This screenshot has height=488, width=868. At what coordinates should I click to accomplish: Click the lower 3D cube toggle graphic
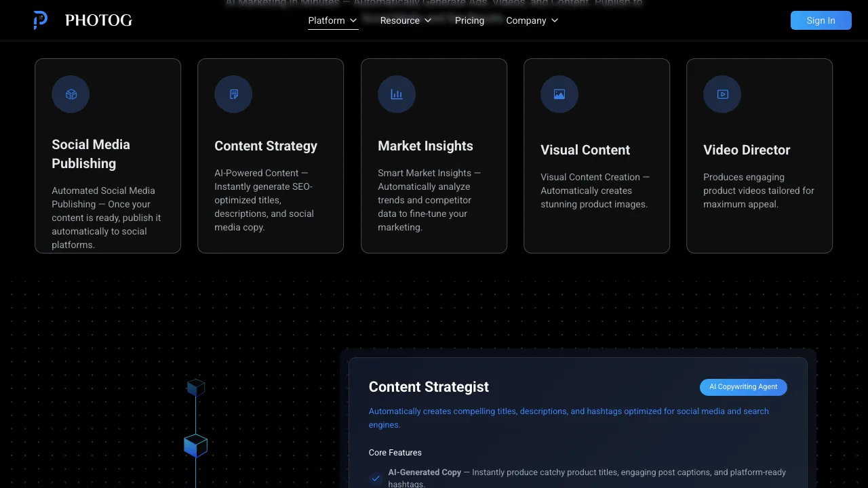click(195, 446)
